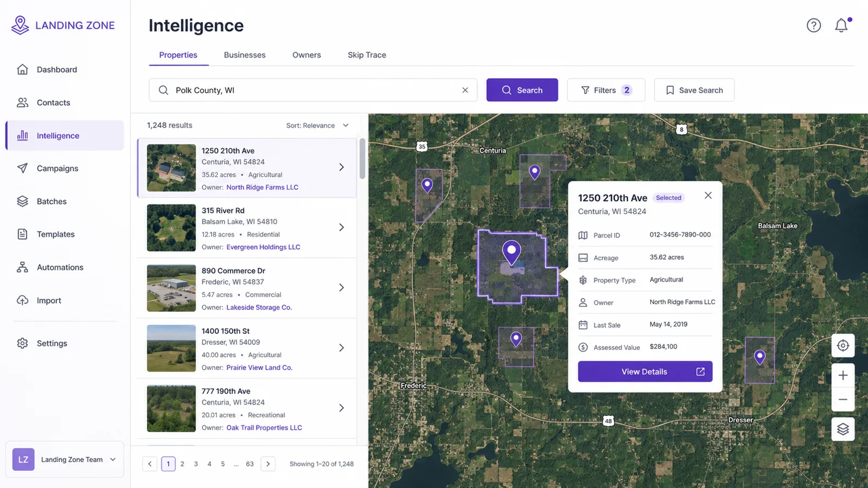Screen dimensions: 868x488
Task: Open owner link Prairie View Land Co.
Action: 259,367
